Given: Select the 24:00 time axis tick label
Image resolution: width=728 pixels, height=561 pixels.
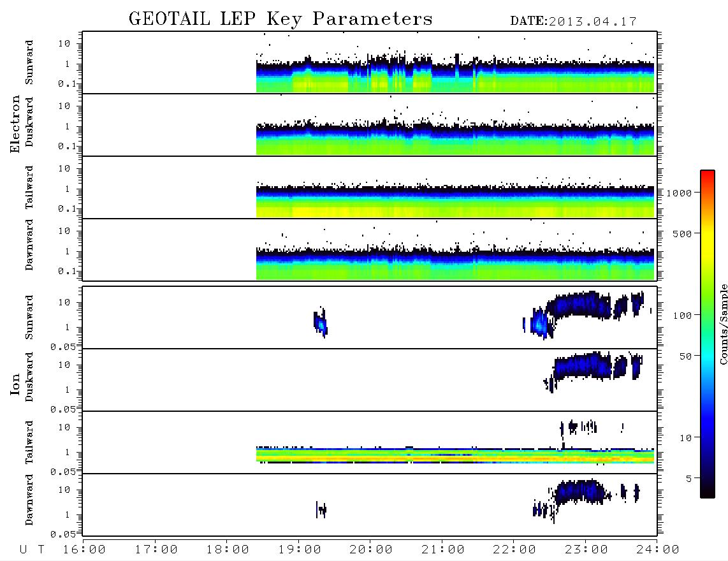Looking at the screenshot, I should point(658,550).
